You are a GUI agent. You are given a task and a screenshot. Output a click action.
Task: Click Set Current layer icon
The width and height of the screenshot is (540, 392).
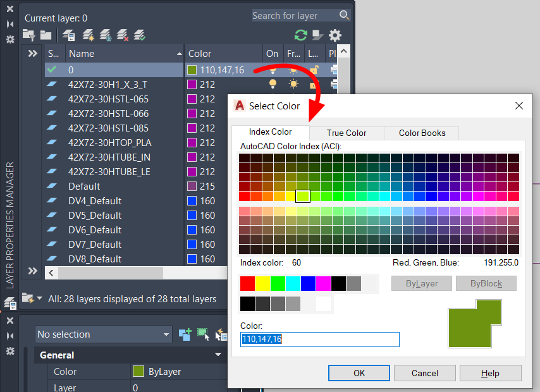pos(140,35)
